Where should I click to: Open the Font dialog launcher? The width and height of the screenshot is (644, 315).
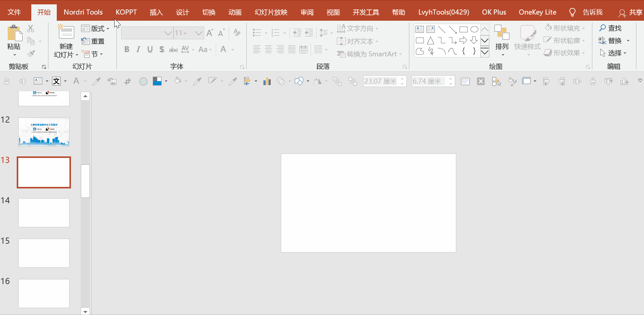[x=242, y=67]
